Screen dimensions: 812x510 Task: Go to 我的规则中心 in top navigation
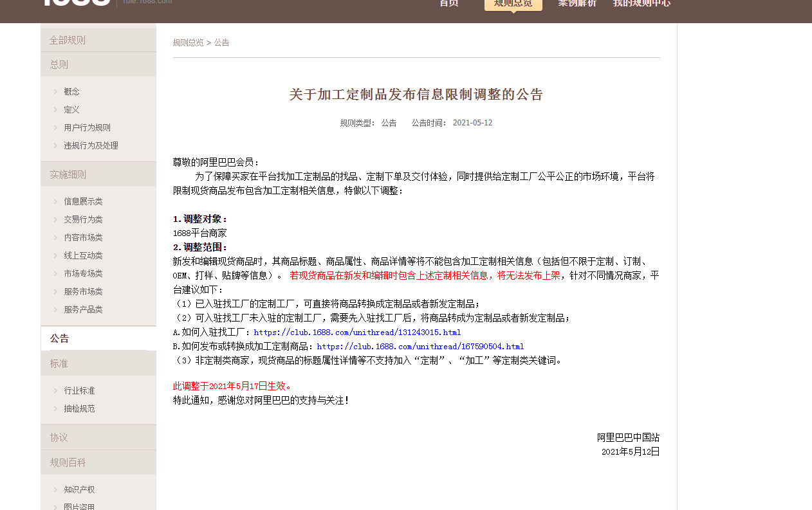tap(641, 3)
